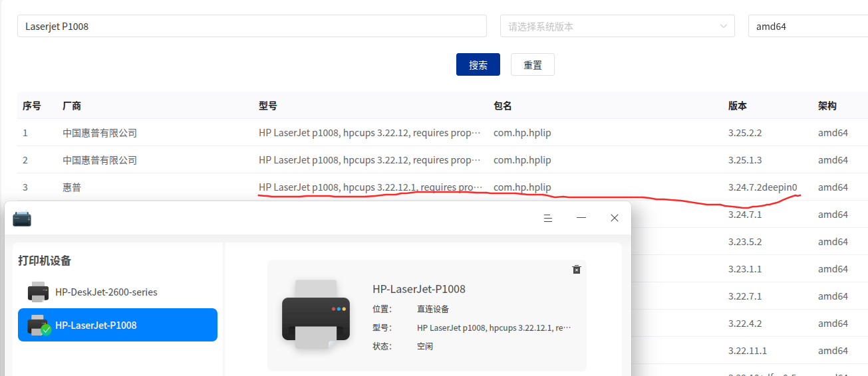
Task: Click the large HP-LaserJet-P1008 printer image
Action: (x=315, y=314)
